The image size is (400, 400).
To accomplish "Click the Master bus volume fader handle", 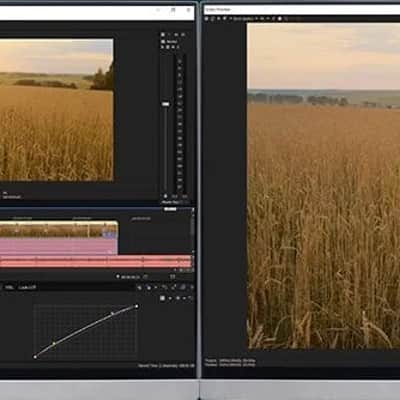I will pyautogui.click(x=165, y=104).
